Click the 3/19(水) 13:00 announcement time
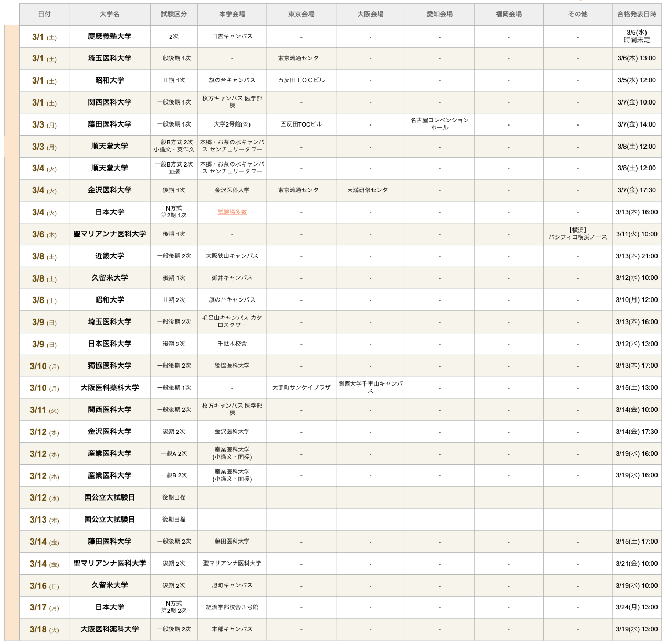 tap(637, 629)
